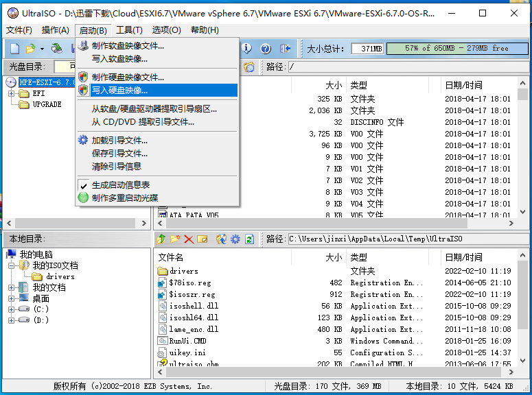Click the Up folder icon in local toolbar

pos(161,239)
